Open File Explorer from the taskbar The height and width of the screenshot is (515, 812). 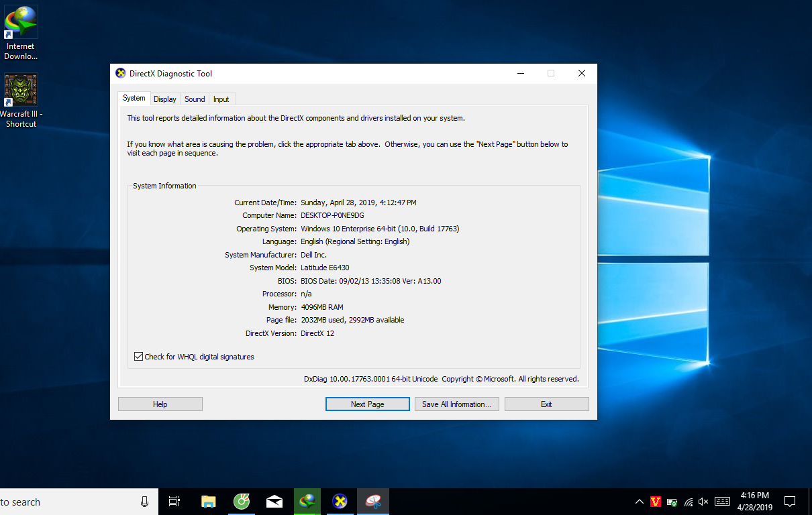[209, 502]
